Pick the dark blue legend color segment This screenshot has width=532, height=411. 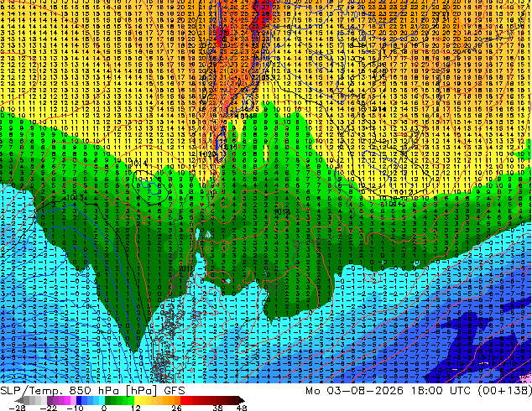(x=79, y=400)
